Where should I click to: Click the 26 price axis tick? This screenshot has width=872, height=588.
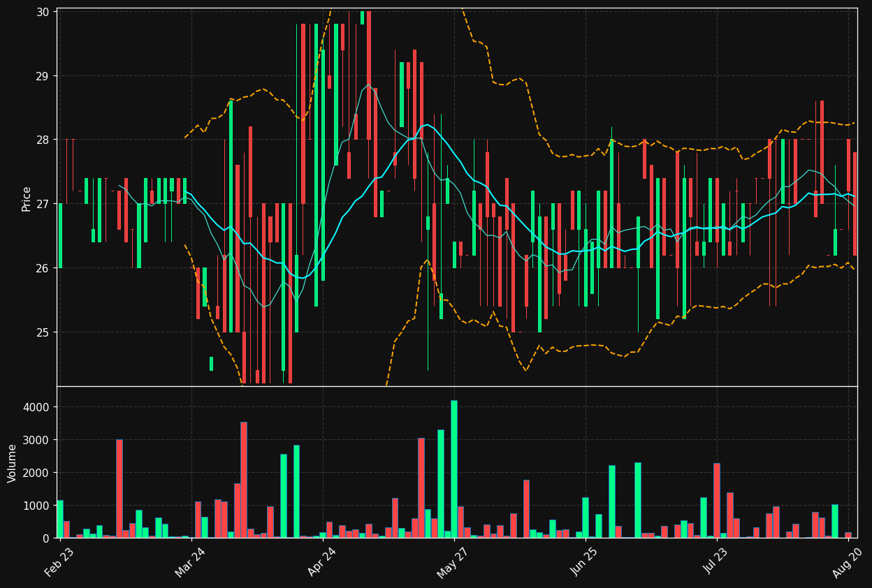click(x=43, y=268)
